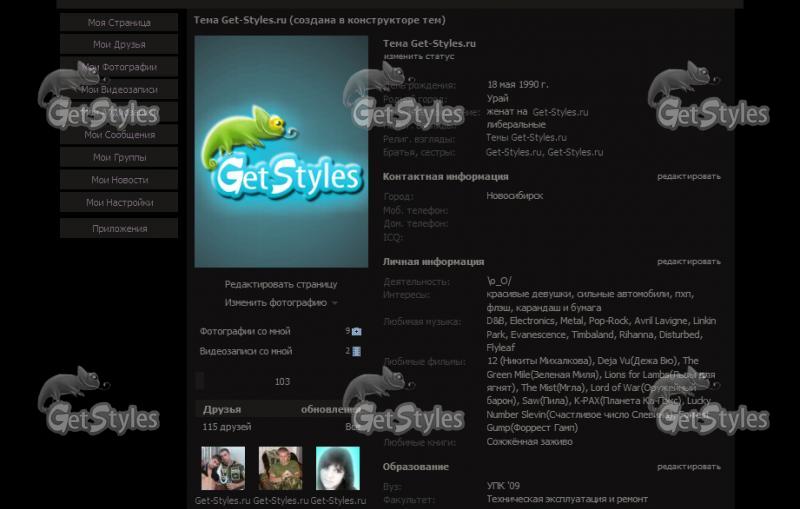
Task: Open Приложения in the sidebar
Action: coord(119,228)
